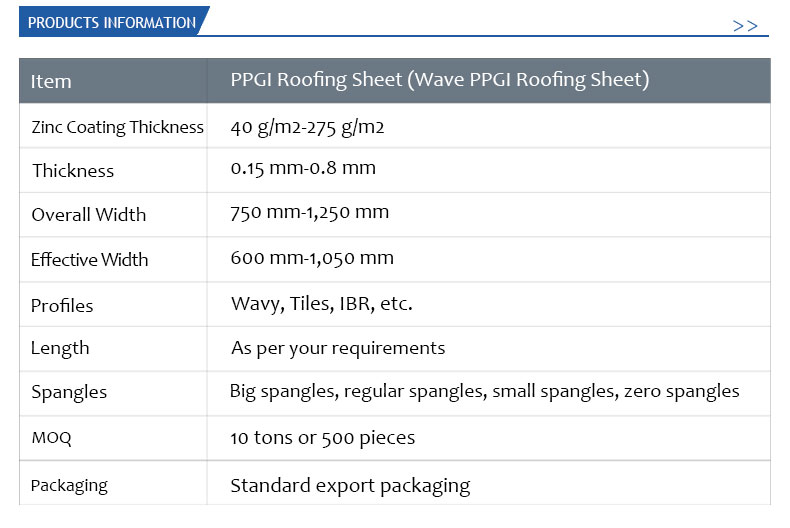Select the Overall Width label
Screen dimensions: 790x528
tap(89, 215)
